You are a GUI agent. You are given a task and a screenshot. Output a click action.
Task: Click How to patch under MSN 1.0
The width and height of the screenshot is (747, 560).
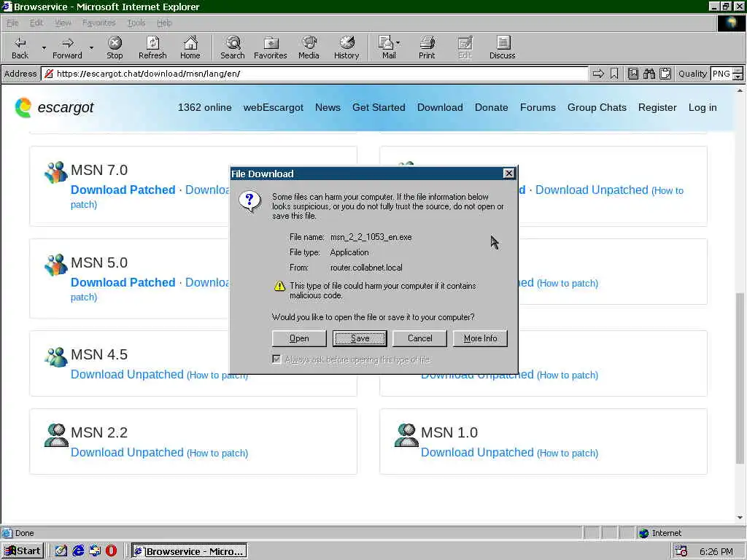(x=568, y=453)
